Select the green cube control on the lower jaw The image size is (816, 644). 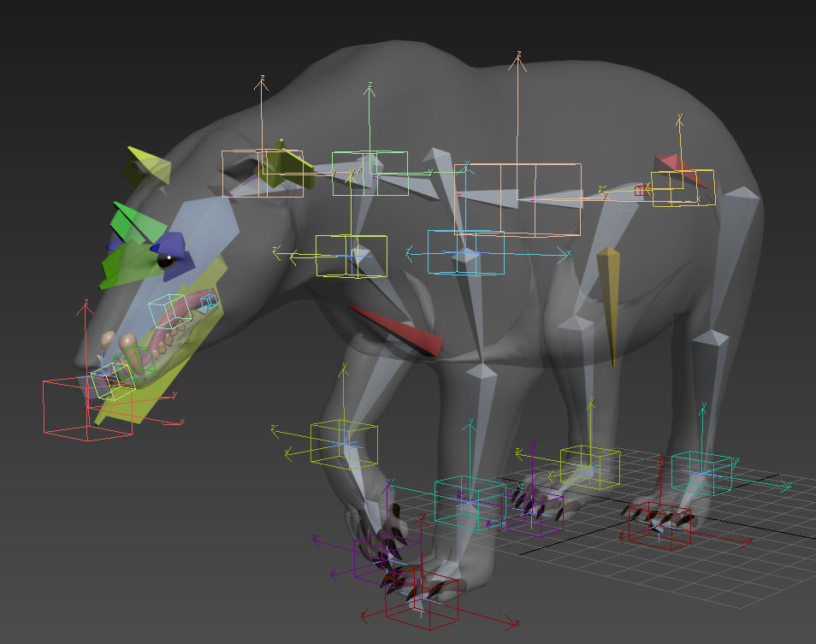click(x=136, y=362)
